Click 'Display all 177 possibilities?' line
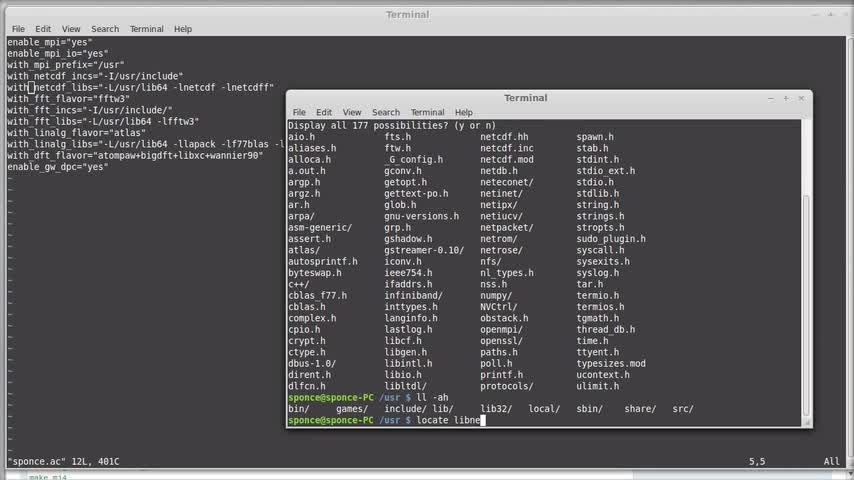 click(x=392, y=125)
